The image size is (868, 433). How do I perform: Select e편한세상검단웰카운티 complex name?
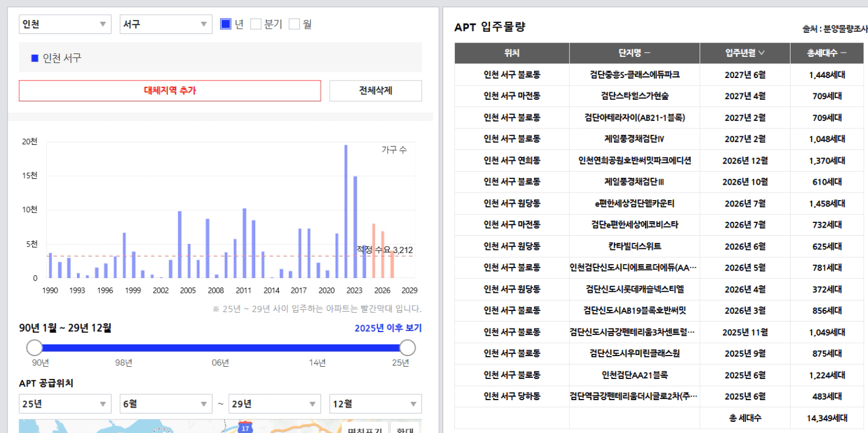point(634,204)
